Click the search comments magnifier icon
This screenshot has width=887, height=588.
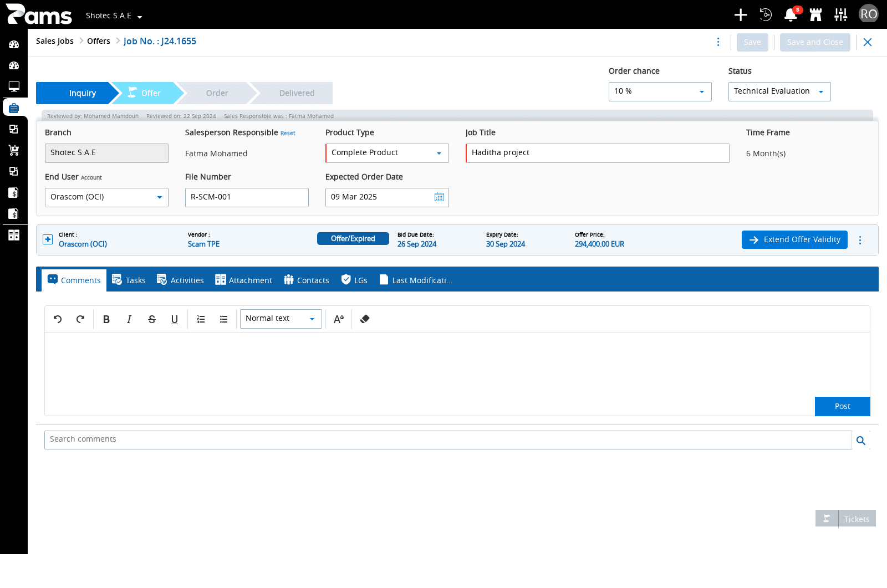coord(861,441)
